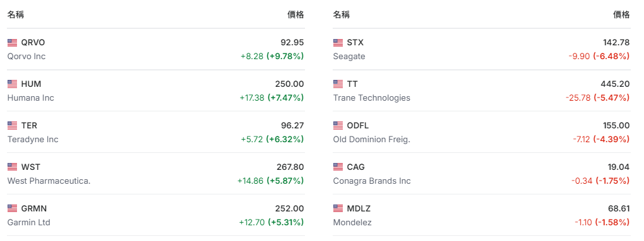Click the flag icon beside GRMN
644x241 pixels.
[13, 208]
